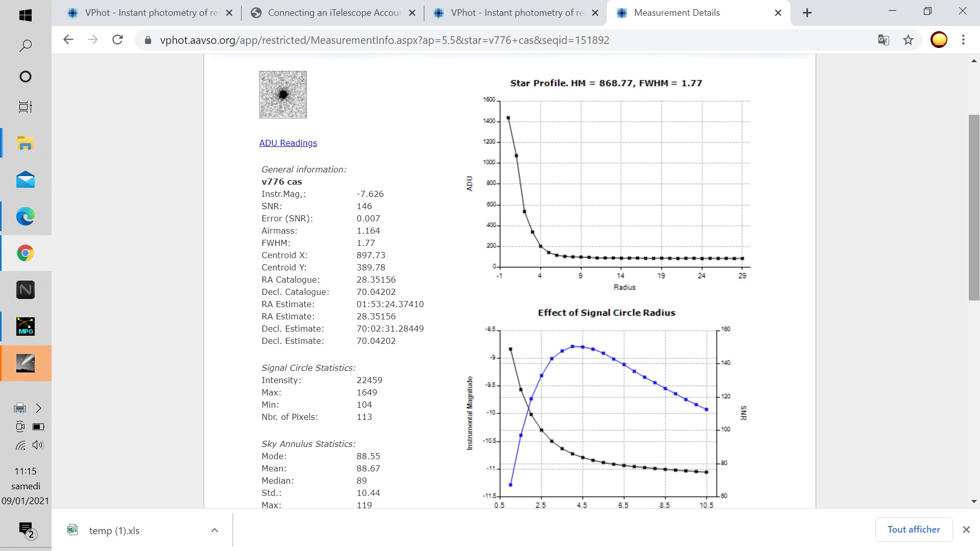Open Chrome three-dot menu
Screen dimensions: 980x551
pos(963,40)
